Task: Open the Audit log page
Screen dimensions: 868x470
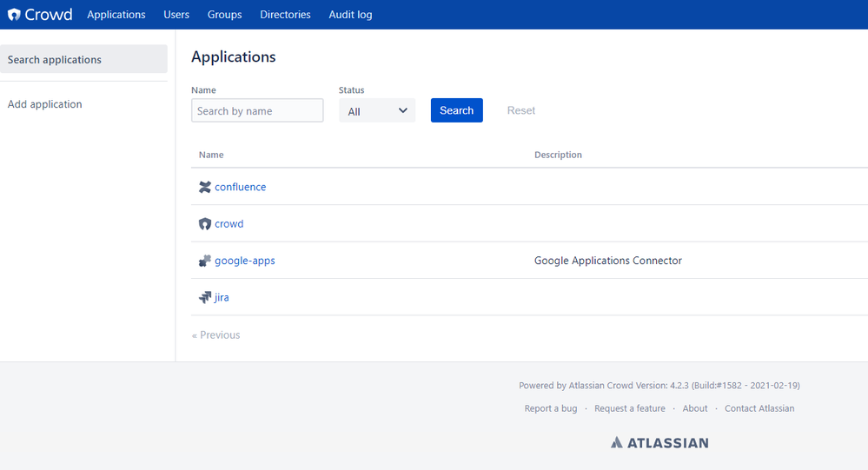Action: 350,15
